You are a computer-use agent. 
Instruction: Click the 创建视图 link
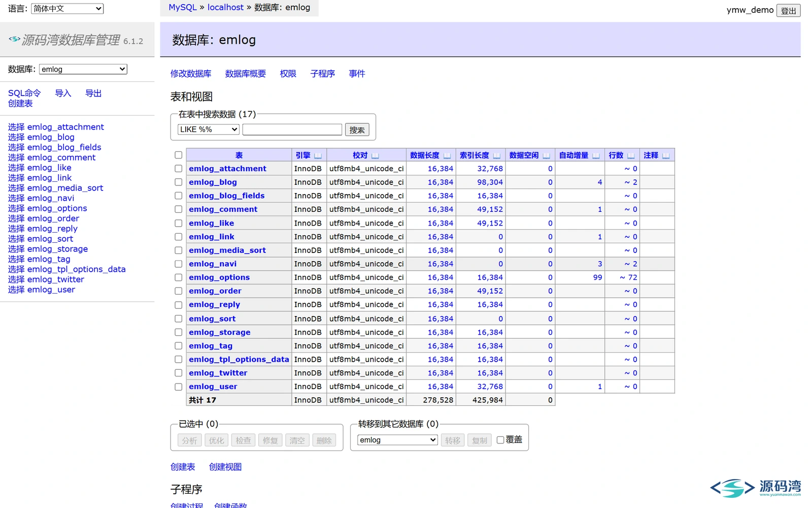[x=225, y=467]
